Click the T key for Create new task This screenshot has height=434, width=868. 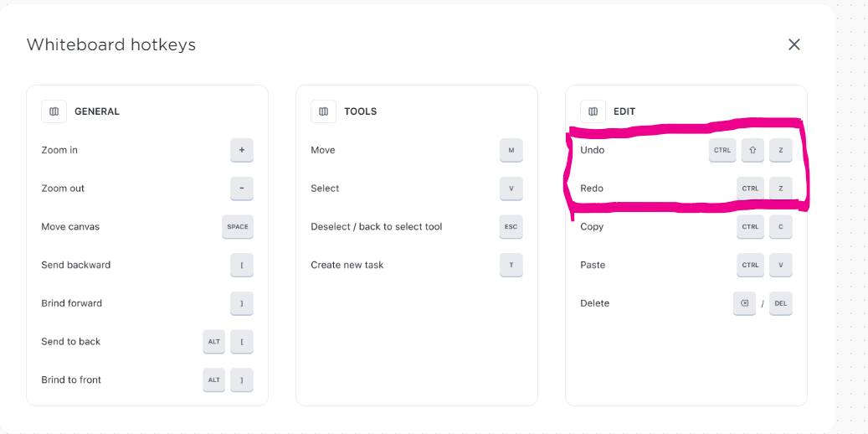click(x=511, y=265)
